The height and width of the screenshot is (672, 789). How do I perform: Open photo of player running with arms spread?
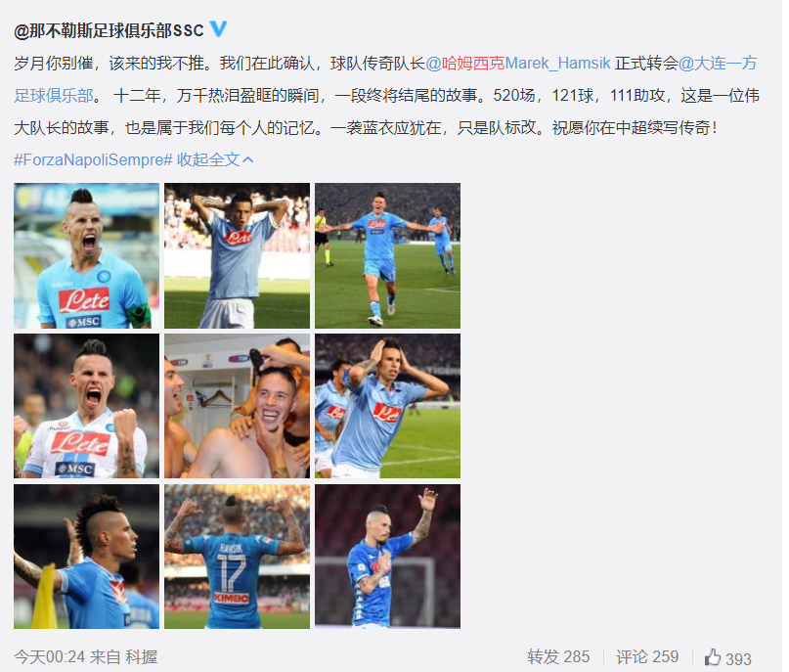coord(387,255)
